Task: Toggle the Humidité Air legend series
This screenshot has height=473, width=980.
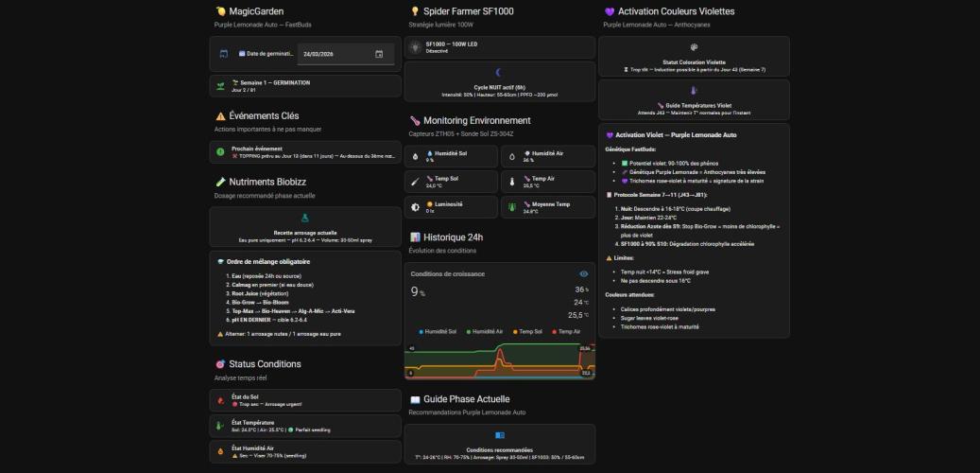Action: point(485,332)
